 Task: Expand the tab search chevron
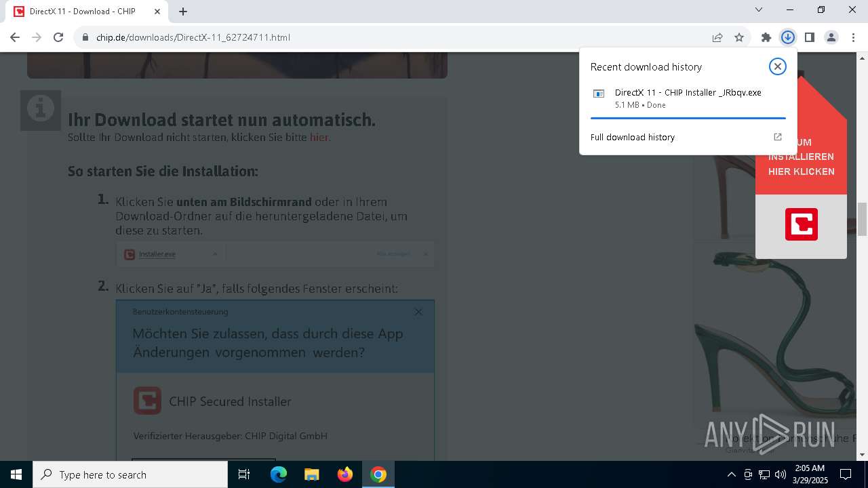click(759, 9)
